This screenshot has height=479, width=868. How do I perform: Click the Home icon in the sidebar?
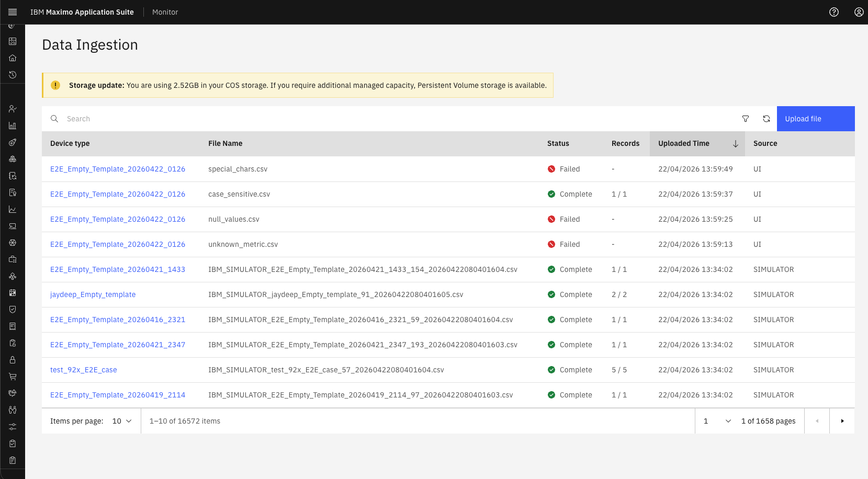[x=13, y=58]
